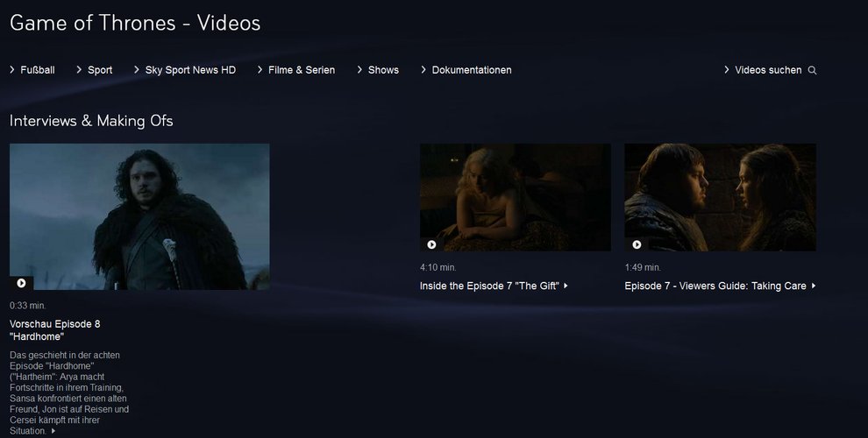This screenshot has height=438, width=868.
Task: Click the Interviews & Making Ofs heading
Action: pos(91,121)
